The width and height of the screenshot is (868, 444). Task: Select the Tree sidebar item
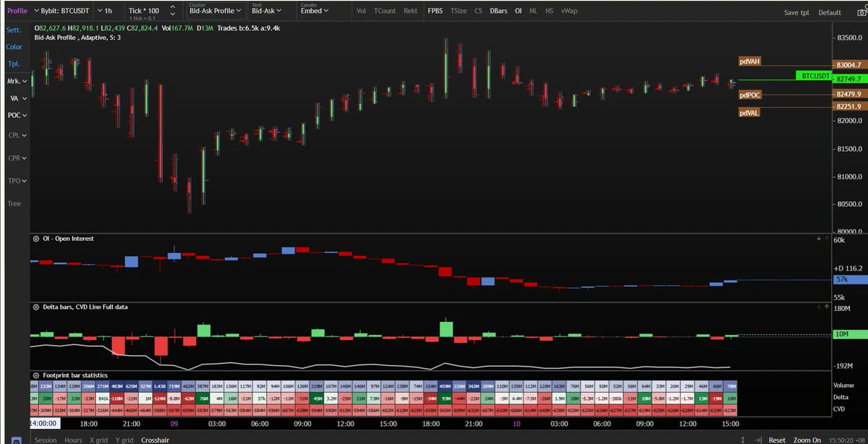point(14,204)
